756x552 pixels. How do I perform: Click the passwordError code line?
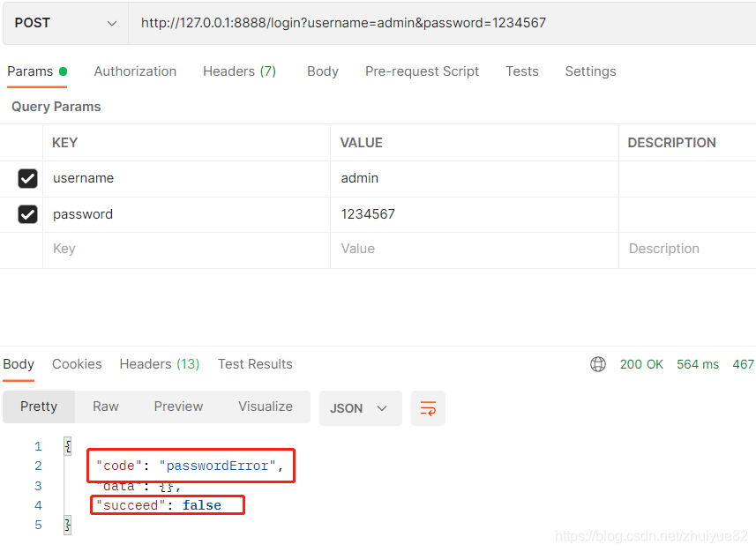[190, 466]
